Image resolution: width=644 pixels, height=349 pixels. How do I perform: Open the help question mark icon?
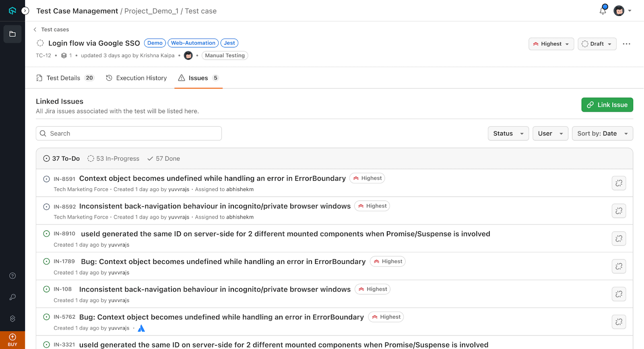tap(12, 276)
